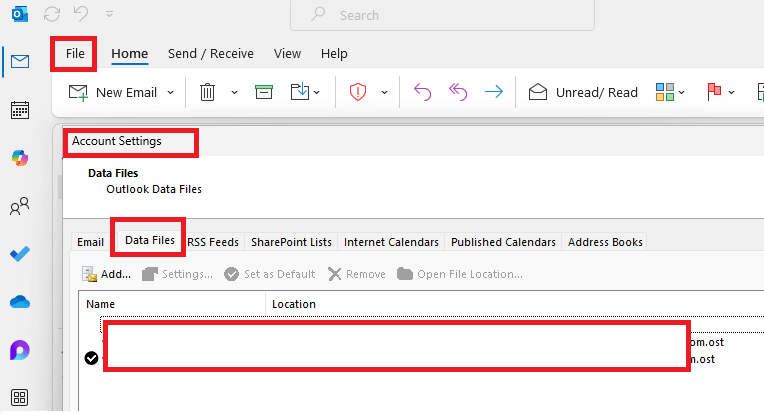Viewport: 764px width, 414px height.
Task: Click the Outlook app logo
Action: click(19, 14)
